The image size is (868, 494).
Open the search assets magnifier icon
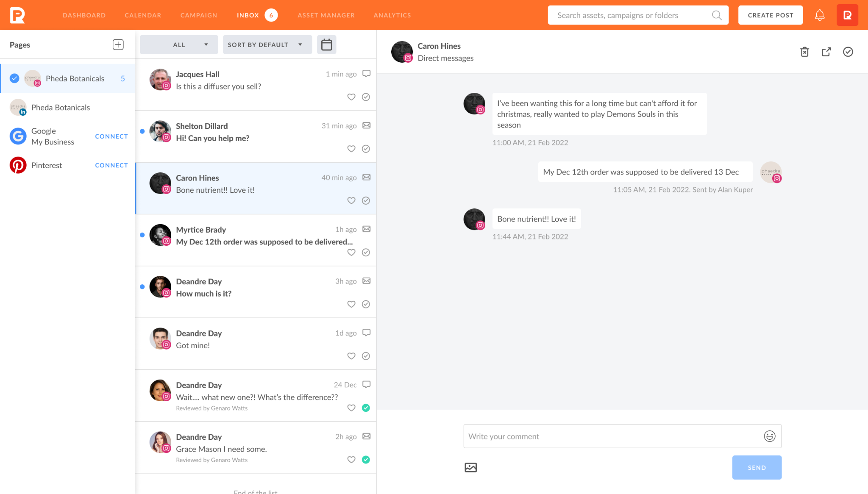pos(717,15)
